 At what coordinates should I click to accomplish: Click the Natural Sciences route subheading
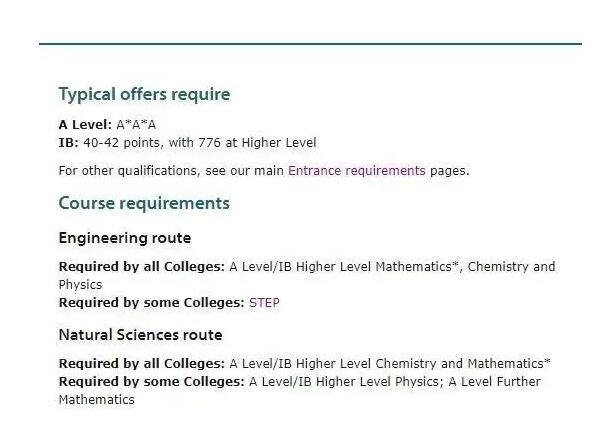[x=140, y=334]
